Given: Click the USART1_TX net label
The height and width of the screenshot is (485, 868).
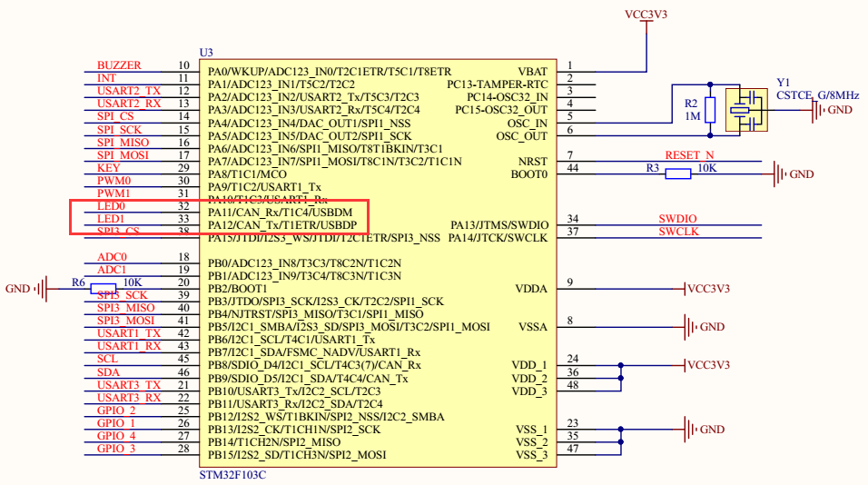Looking at the screenshot, I should (129, 333).
